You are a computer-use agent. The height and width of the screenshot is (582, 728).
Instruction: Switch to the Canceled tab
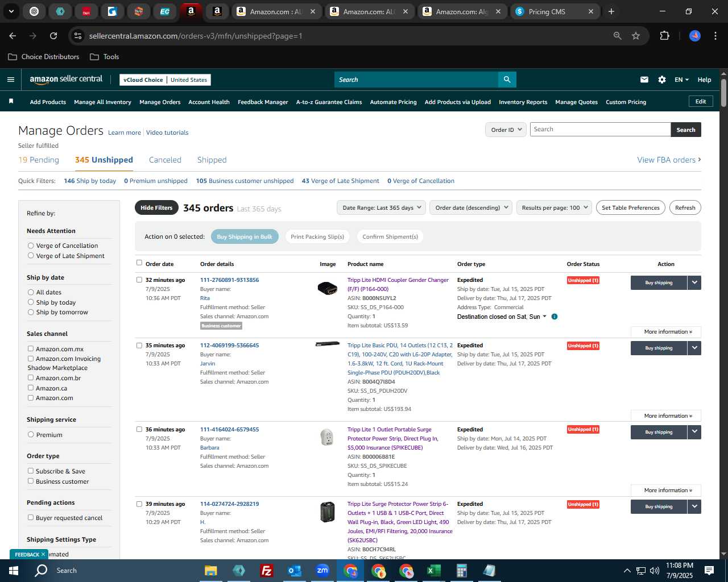click(x=165, y=160)
